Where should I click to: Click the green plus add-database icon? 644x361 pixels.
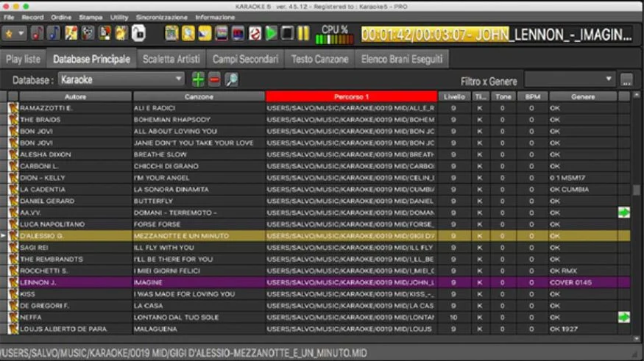pos(198,79)
